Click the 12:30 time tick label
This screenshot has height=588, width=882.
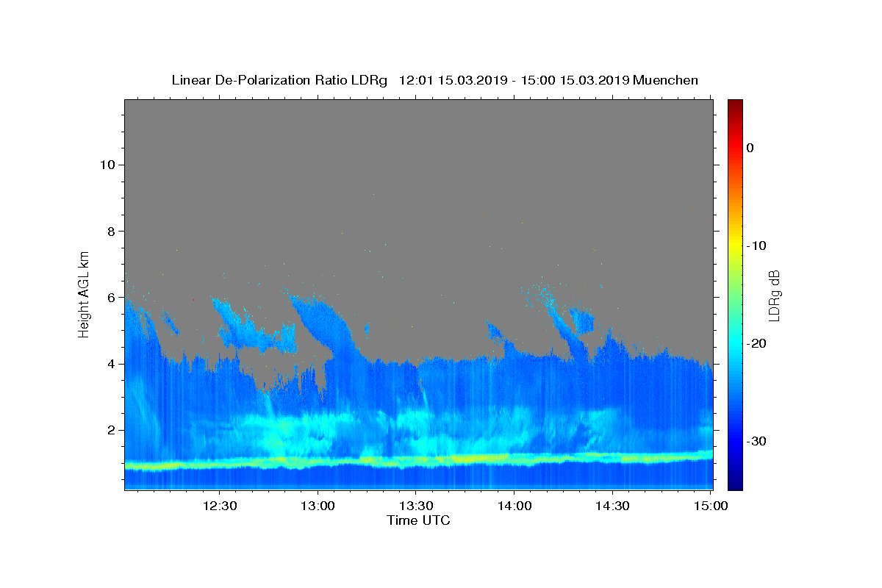219,506
